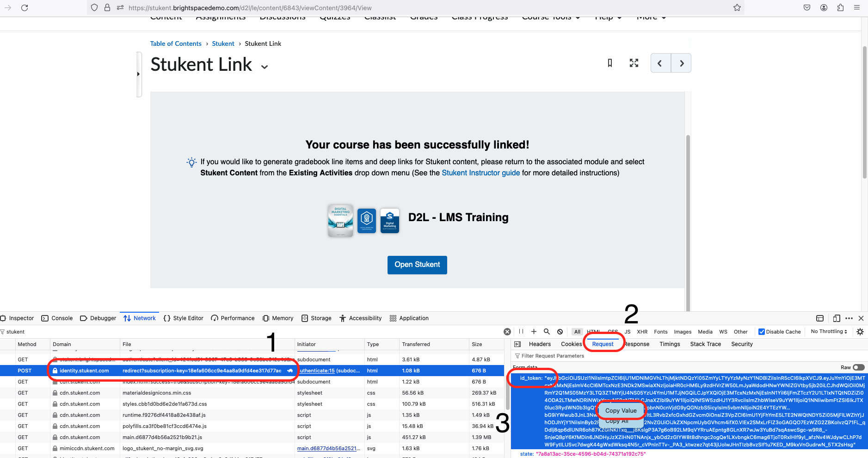Filter requests by Media type

pyautogui.click(x=705, y=332)
